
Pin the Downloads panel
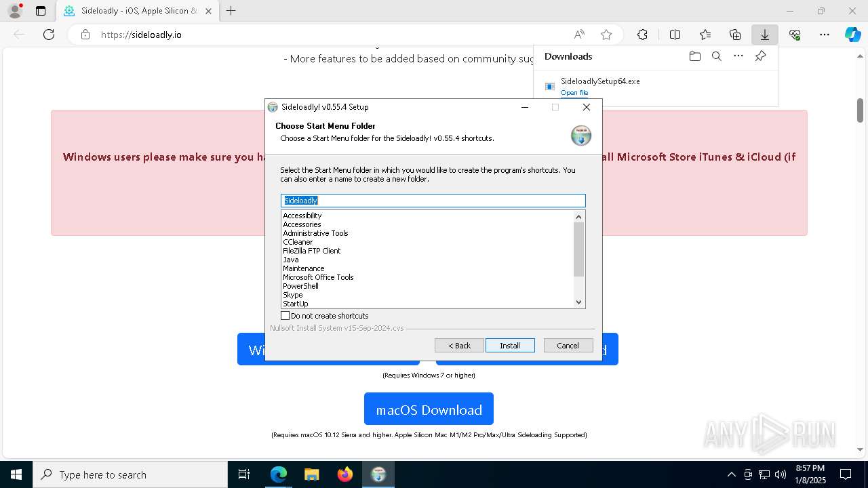pyautogui.click(x=760, y=56)
